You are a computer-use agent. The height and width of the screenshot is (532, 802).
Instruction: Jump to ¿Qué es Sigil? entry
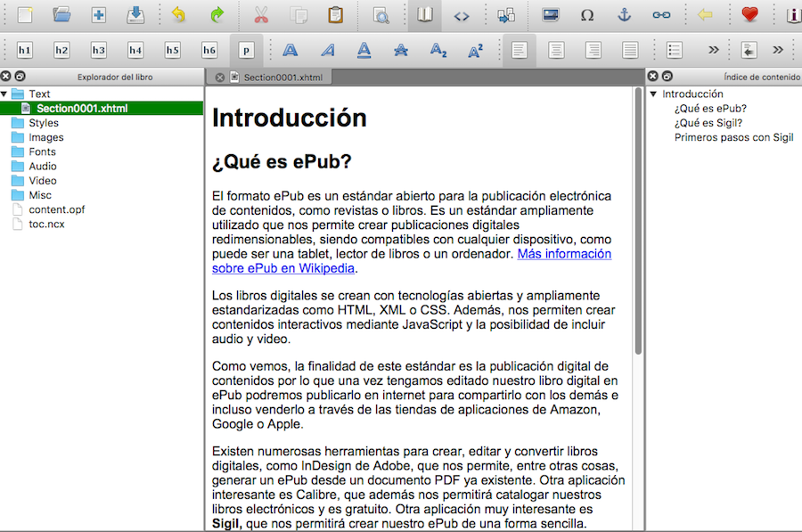[x=708, y=123]
